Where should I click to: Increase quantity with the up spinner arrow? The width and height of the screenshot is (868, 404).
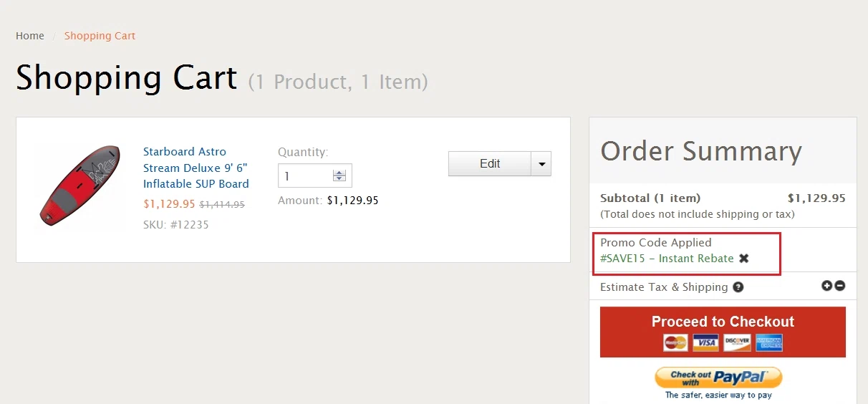(x=339, y=172)
